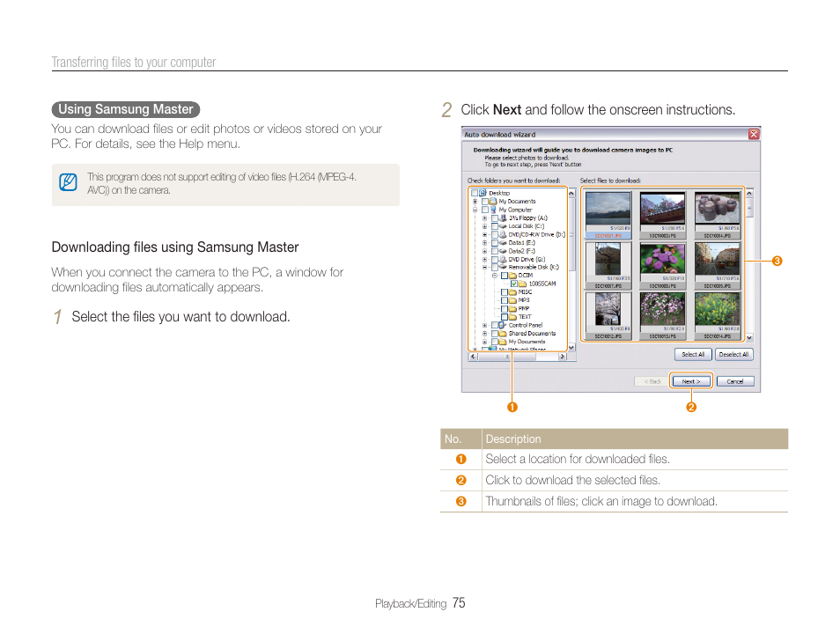Click the thumbnail list scroll-down arrow

[749, 337]
